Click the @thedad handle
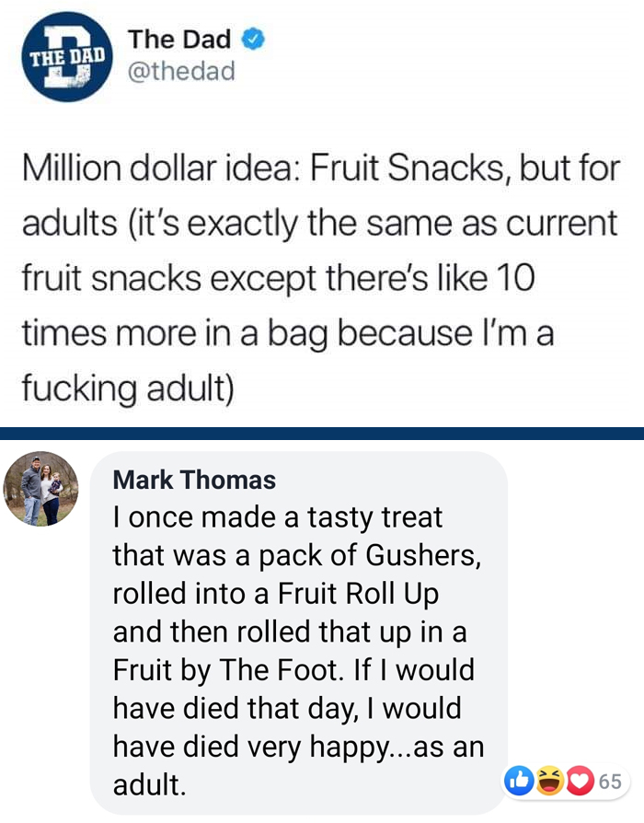Screen dimensions: 644x823 tap(181, 70)
